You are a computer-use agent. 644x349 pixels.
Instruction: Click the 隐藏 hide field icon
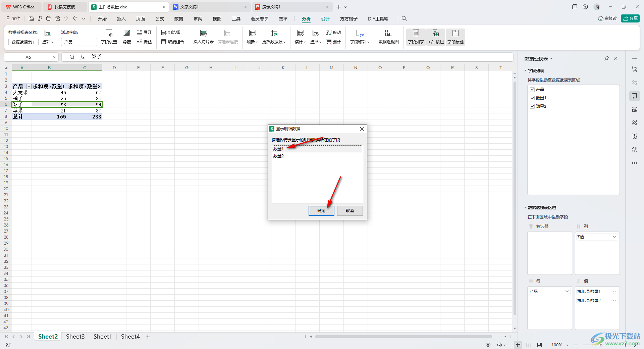[x=127, y=37]
